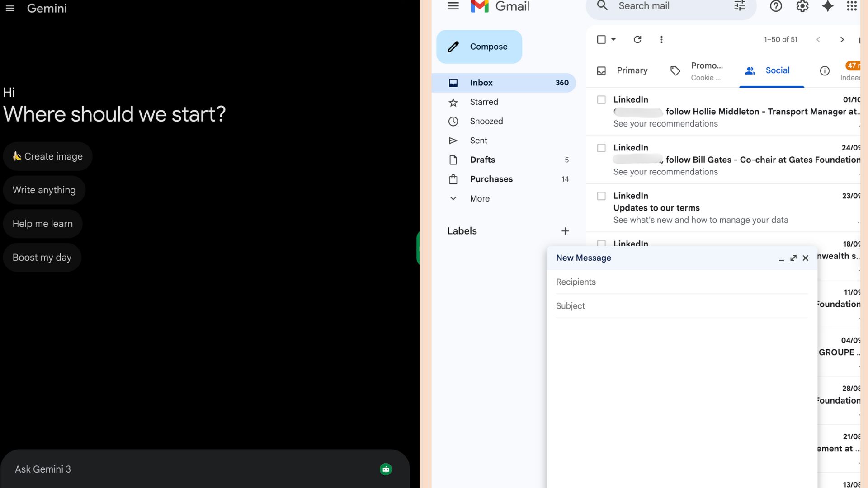Open the Google apps grid

pos(852,6)
